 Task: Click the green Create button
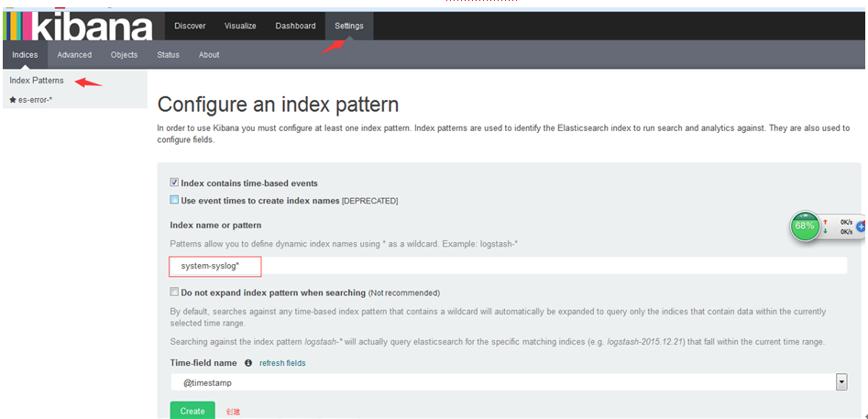pyautogui.click(x=192, y=411)
